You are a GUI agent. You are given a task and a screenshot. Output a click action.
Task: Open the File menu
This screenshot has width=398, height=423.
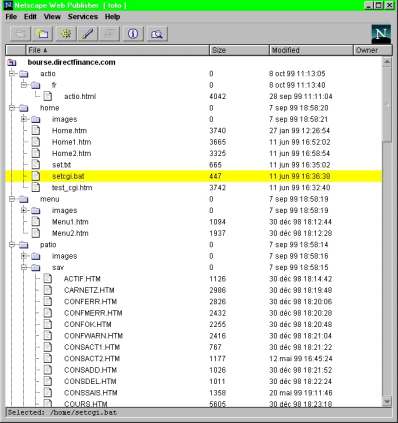pos(11,17)
